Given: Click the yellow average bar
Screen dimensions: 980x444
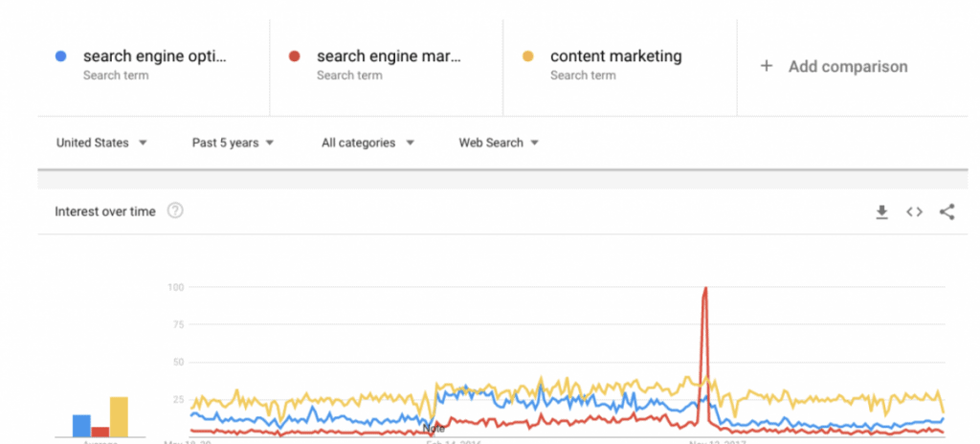Looking at the screenshot, I should click(x=119, y=417).
